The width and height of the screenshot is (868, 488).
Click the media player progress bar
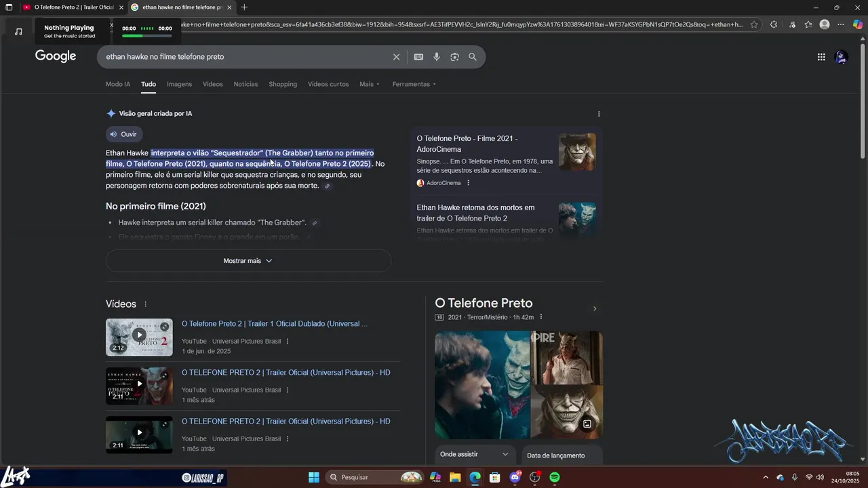pyautogui.click(x=147, y=35)
